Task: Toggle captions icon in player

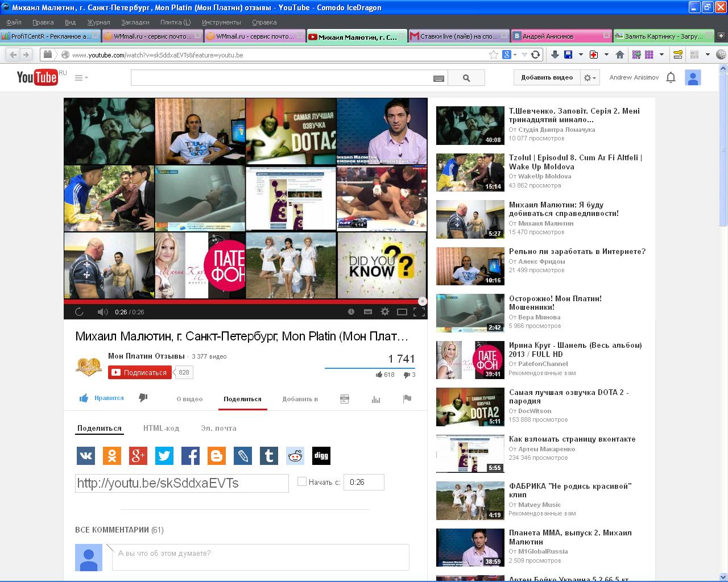Action: coord(368,311)
